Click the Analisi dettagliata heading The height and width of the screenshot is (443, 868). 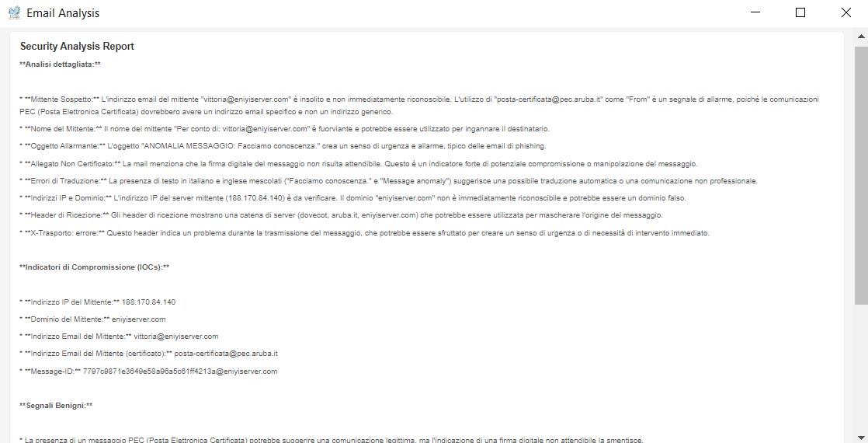coord(60,65)
